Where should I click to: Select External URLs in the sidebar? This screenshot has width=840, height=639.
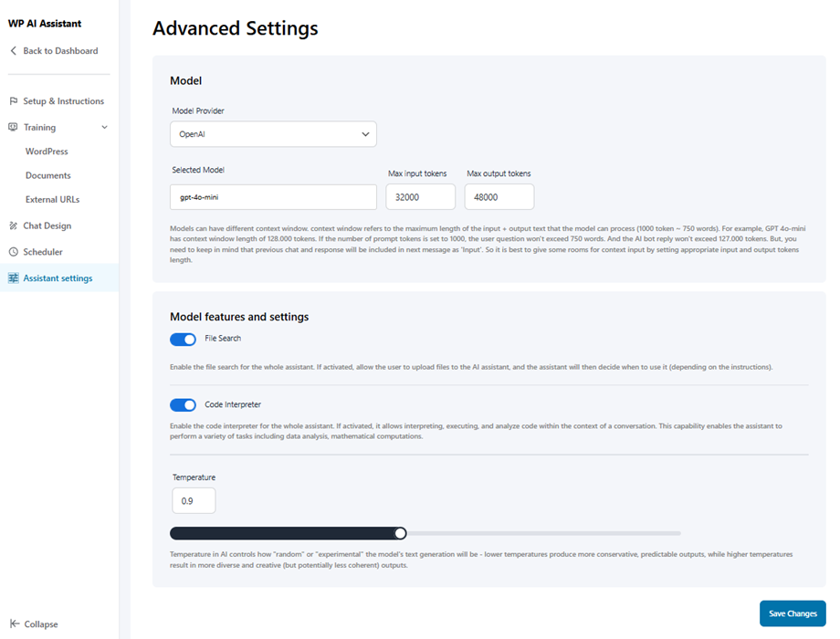[52, 199]
